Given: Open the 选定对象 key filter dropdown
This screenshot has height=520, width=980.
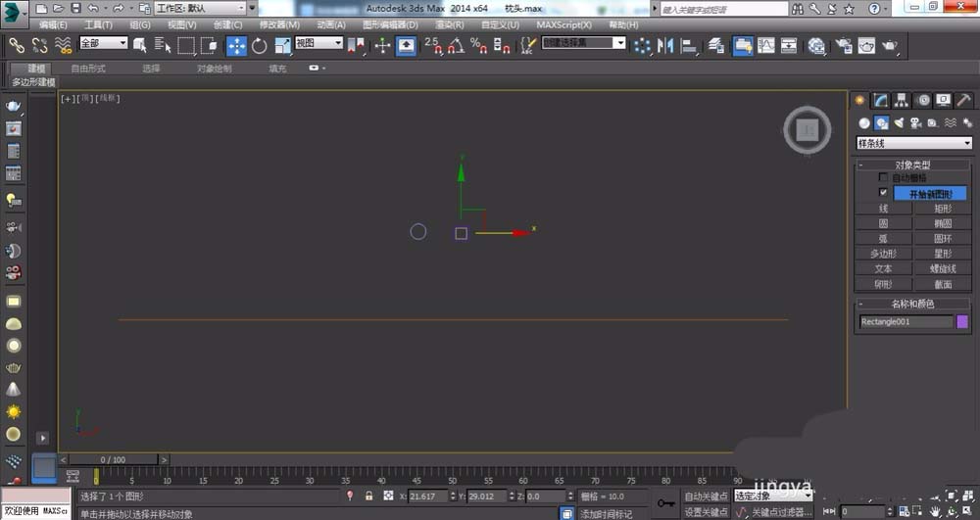Looking at the screenshot, I should tap(773, 496).
